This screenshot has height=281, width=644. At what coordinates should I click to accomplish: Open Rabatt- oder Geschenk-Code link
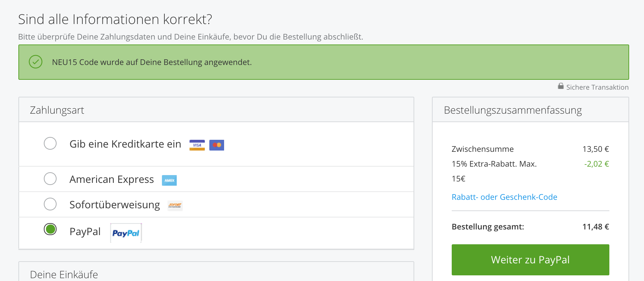(504, 197)
